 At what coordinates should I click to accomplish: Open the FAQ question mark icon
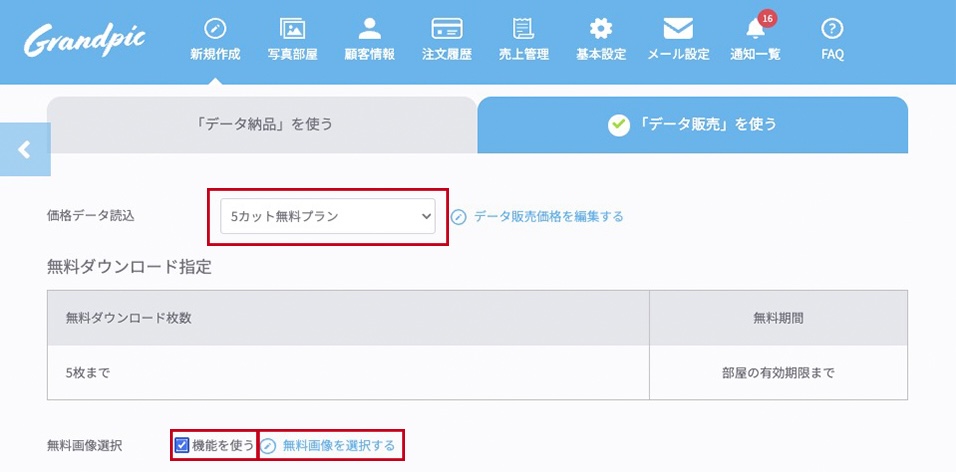[832, 29]
